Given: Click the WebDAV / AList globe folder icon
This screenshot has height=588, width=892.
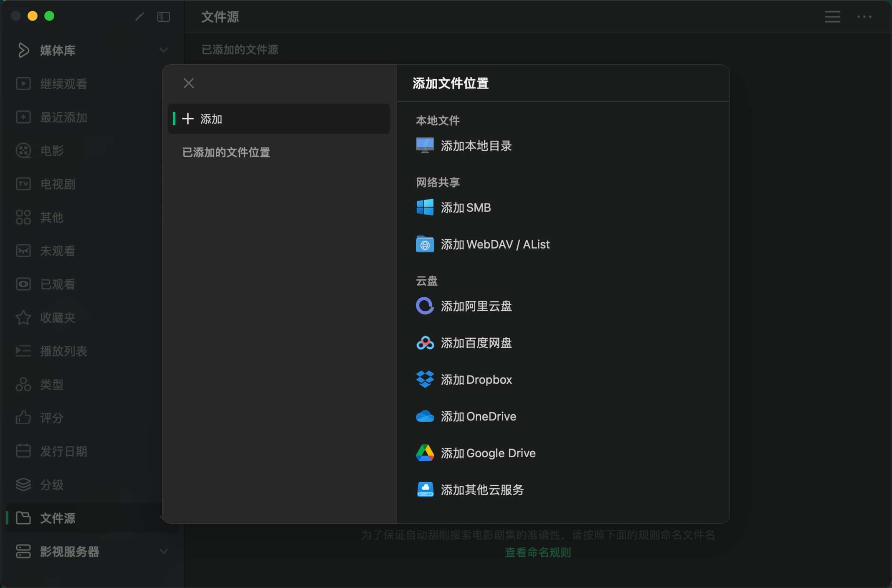Looking at the screenshot, I should pyautogui.click(x=425, y=244).
